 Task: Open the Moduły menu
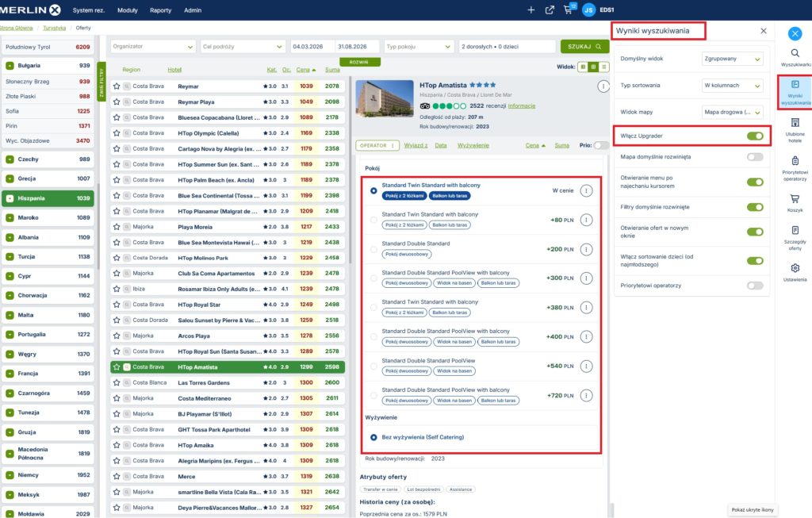(x=126, y=10)
